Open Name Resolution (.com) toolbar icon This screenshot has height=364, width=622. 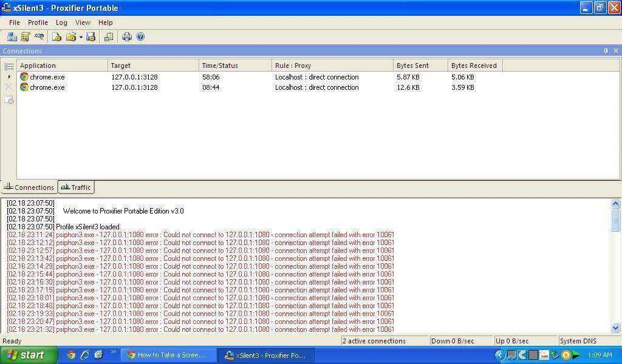39,37
